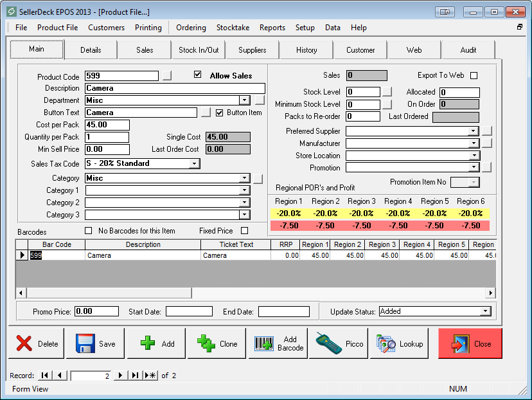The height and width of the screenshot is (400, 532).
Task: Switch to the Suppliers tab
Action: click(x=252, y=50)
